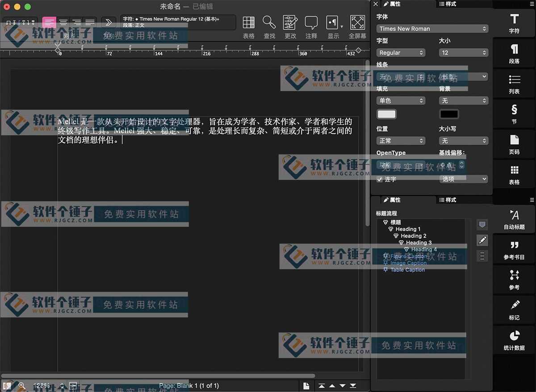Click the list lines icon beside title flow
Viewport: 536px width, 392px height.
482,256
